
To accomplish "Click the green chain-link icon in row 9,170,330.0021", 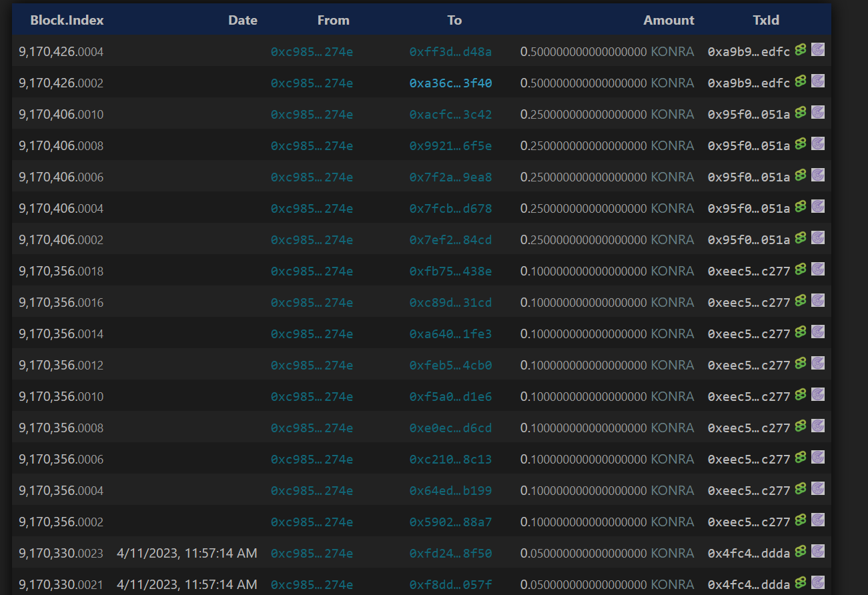I will pos(801,583).
